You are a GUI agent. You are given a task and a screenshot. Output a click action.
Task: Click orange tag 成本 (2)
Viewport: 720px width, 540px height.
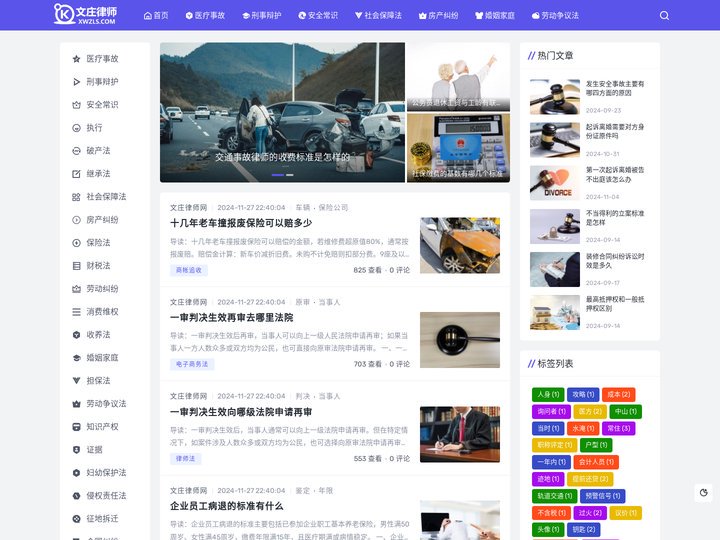pos(619,394)
